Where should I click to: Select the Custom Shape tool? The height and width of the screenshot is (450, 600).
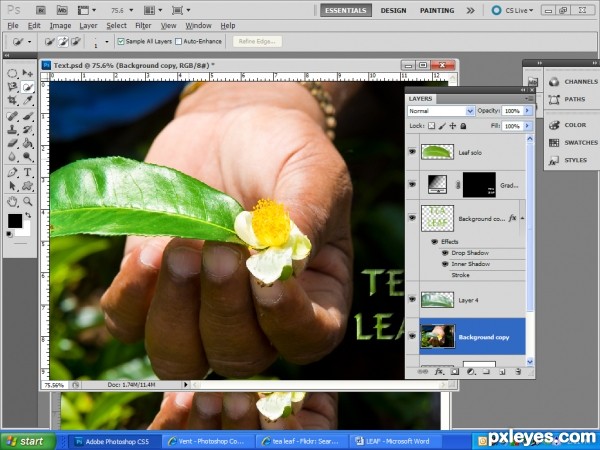(x=28, y=186)
